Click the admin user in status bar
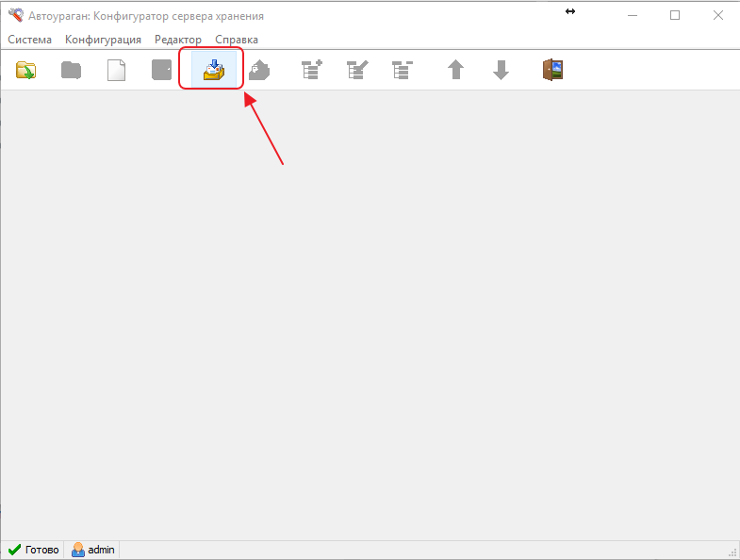 pyautogui.click(x=93, y=550)
